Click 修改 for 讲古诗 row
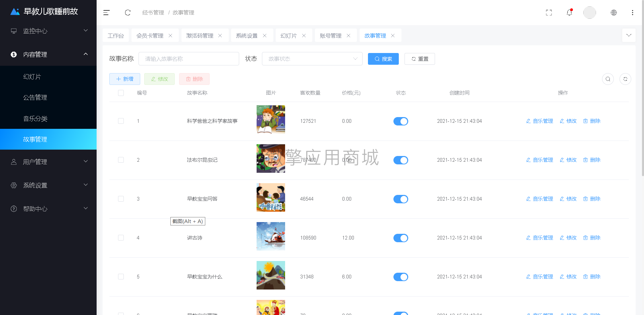The width and height of the screenshot is (644, 315). (x=568, y=238)
